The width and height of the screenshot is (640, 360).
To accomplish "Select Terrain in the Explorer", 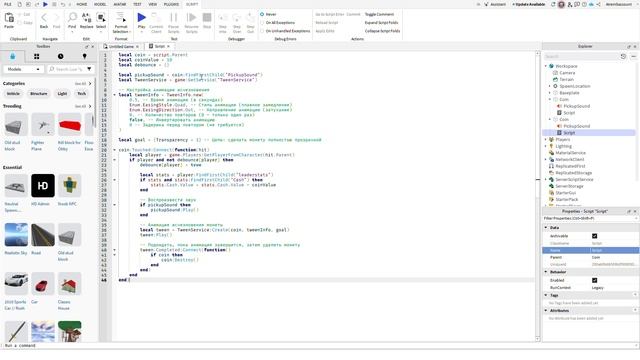I will pos(566,80).
